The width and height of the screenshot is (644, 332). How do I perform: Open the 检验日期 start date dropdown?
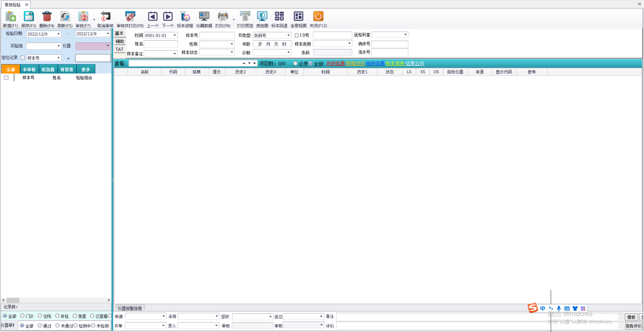pos(58,34)
